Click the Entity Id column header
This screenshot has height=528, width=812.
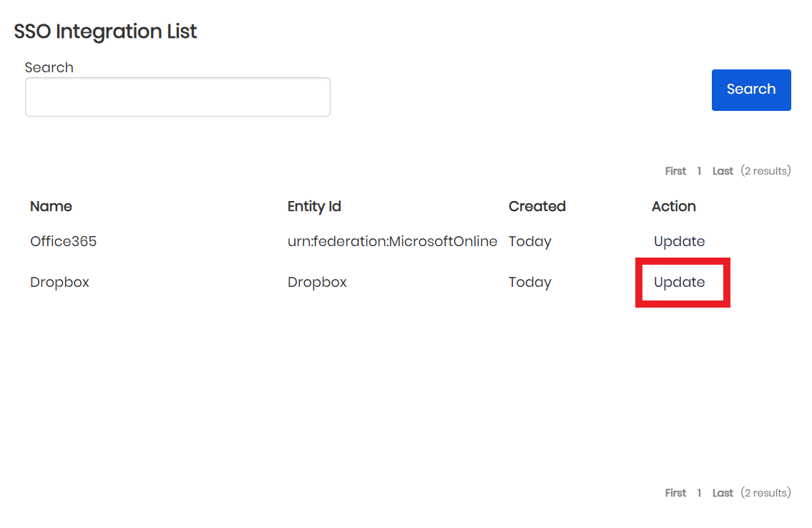point(314,207)
